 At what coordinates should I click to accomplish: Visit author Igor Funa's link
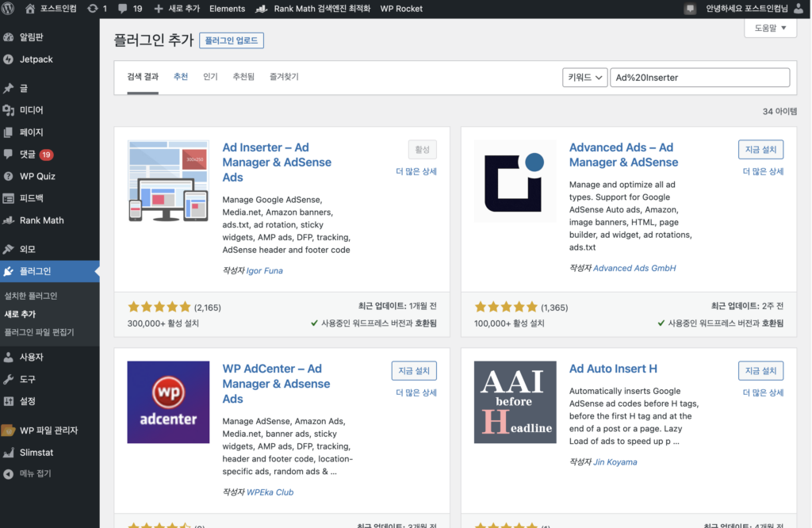tap(265, 270)
